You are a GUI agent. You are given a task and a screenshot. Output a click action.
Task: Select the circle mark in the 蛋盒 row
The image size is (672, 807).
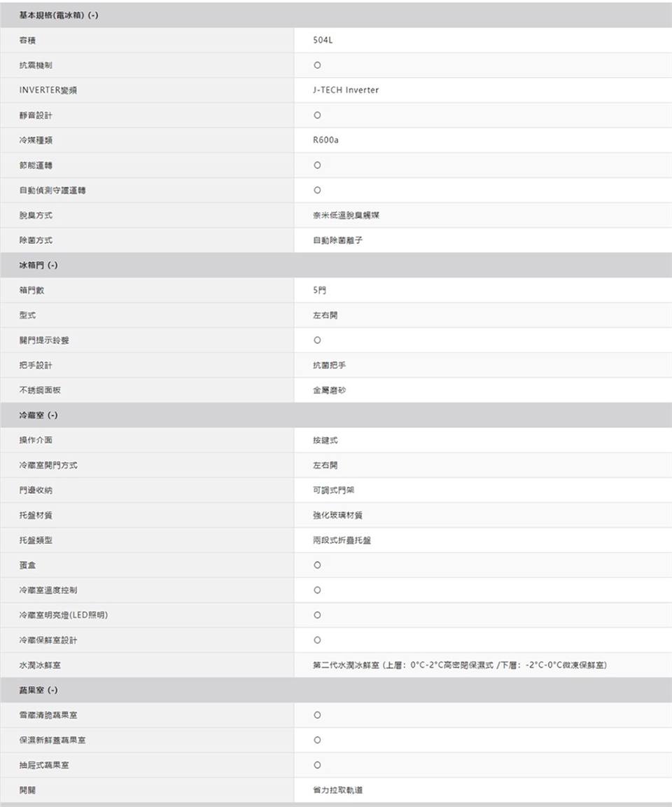[x=317, y=565]
